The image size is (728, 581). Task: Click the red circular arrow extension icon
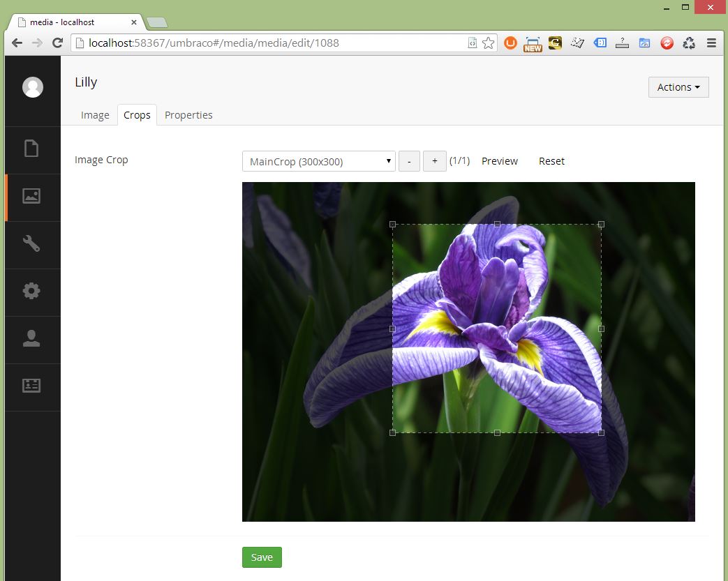click(667, 43)
